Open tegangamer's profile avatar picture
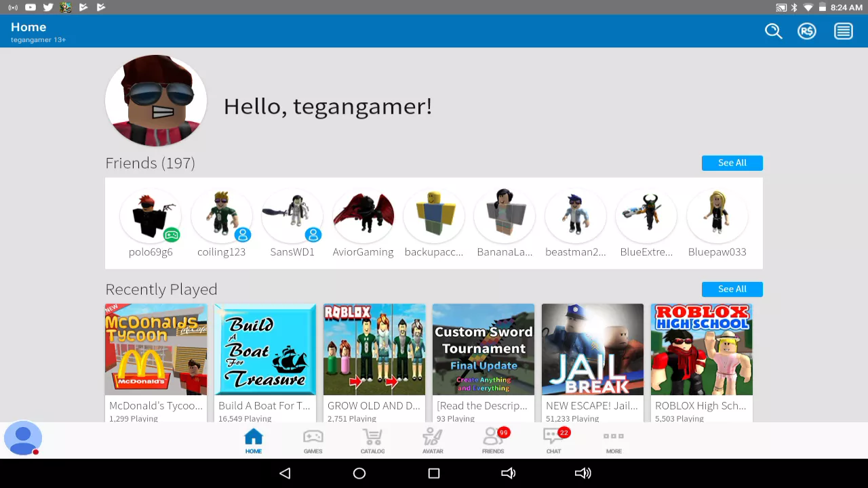The width and height of the screenshot is (868, 488). 156,100
